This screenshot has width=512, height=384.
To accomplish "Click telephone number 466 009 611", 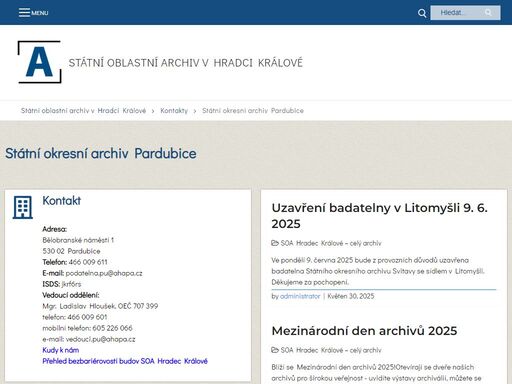I will click(x=88, y=262).
